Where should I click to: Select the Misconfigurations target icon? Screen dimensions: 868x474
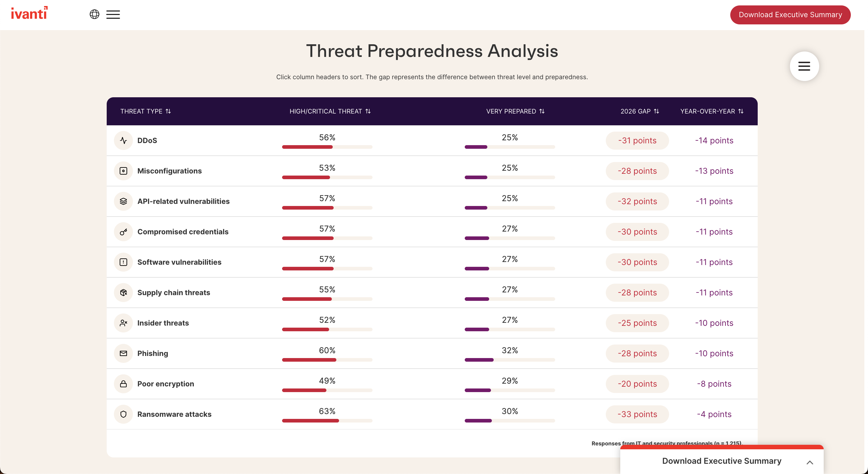click(x=123, y=171)
